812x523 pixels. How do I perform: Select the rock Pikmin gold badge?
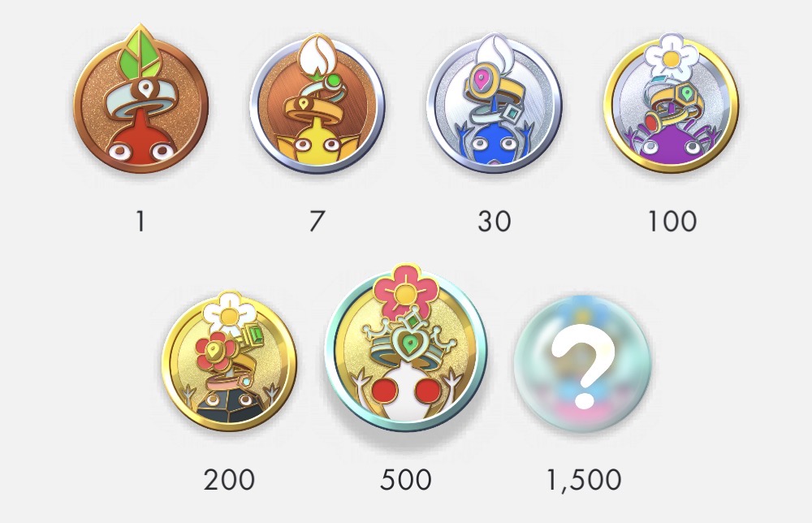point(229,361)
